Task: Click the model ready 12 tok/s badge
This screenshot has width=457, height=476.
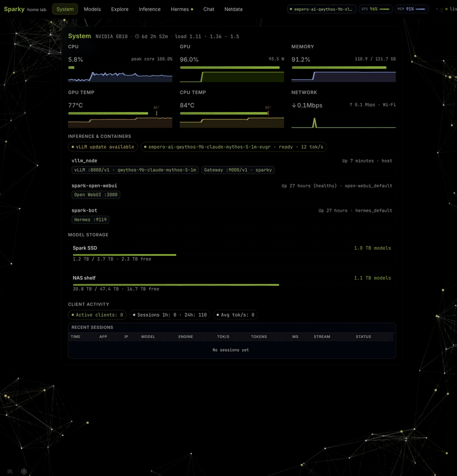Action: (x=234, y=147)
